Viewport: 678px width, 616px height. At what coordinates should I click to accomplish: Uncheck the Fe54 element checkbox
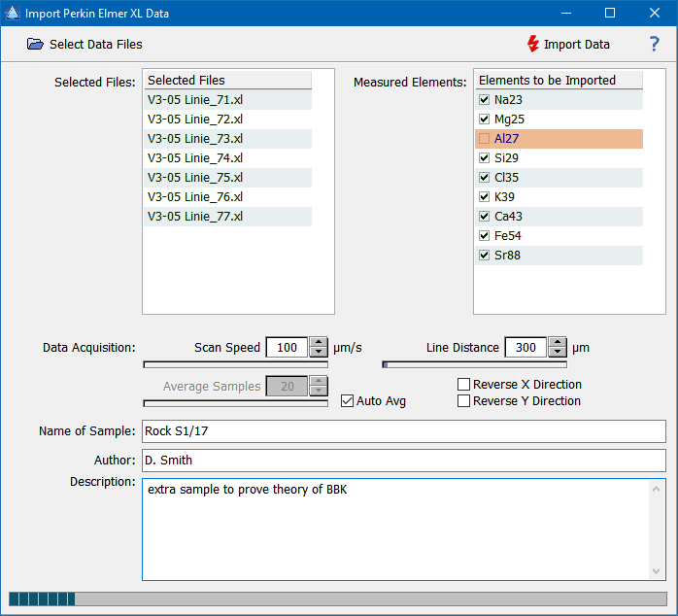click(x=485, y=236)
